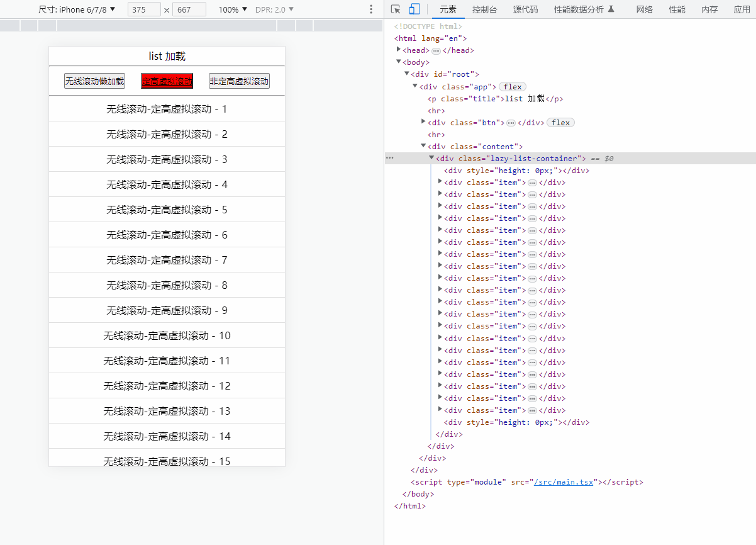Select the html lang="en" node
The image size is (756, 545).
click(x=430, y=38)
